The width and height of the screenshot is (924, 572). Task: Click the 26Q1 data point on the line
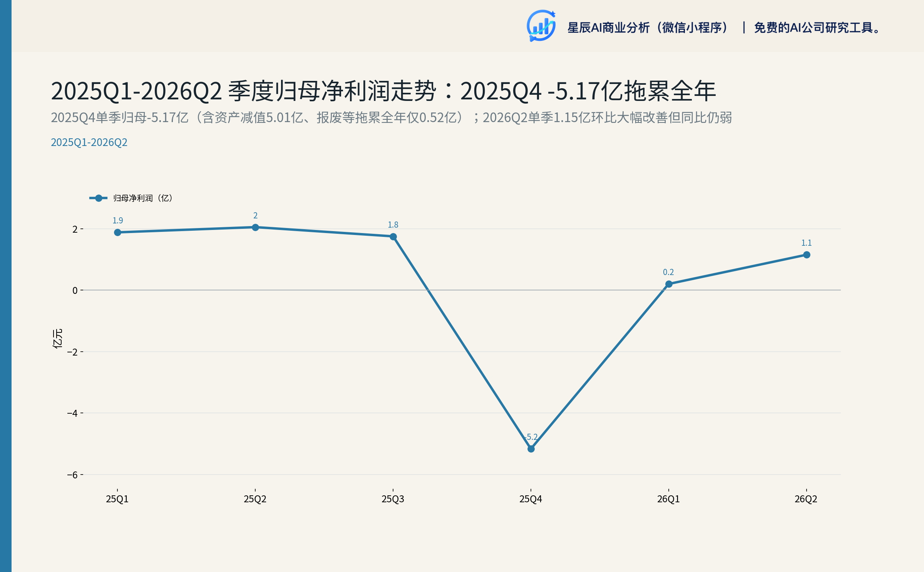(x=669, y=284)
